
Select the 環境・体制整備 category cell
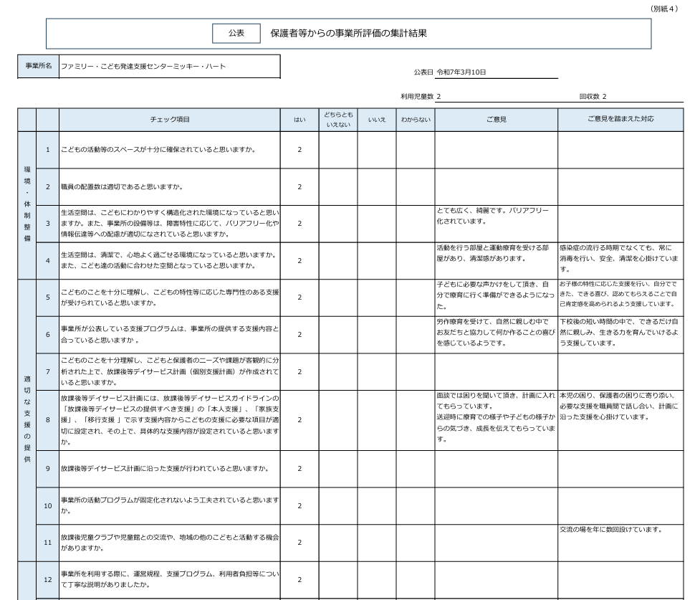tap(27, 204)
